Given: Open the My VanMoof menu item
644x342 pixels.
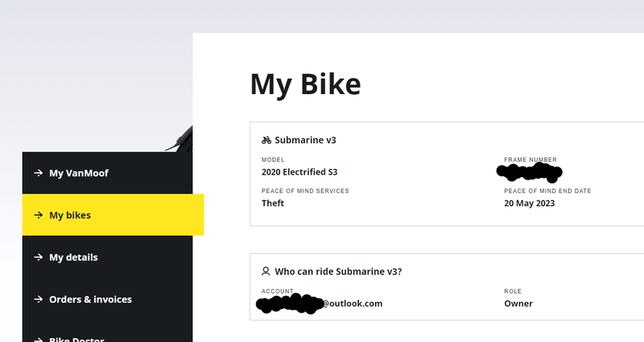Looking at the screenshot, I should [x=107, y=173].
